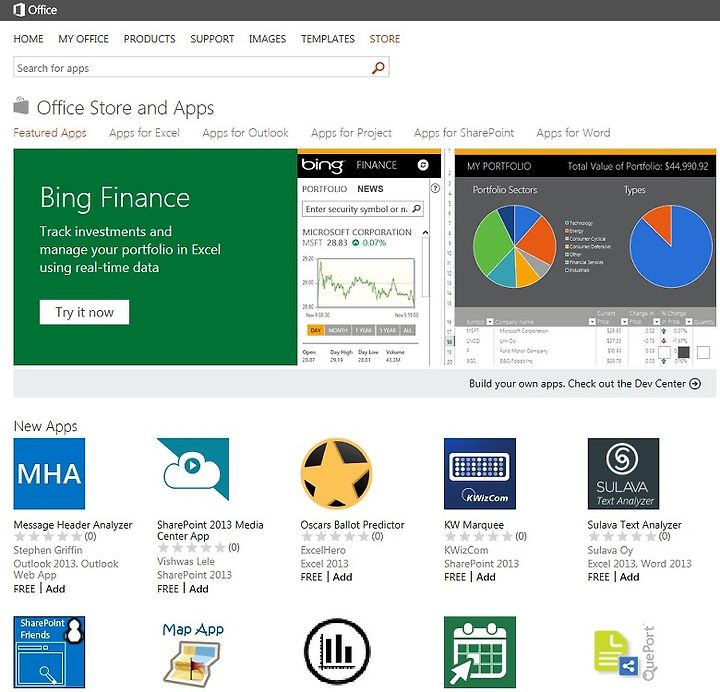Go to HOME menu
Image resolution: width=720 pixels, height=692 pixels.
(x=28, y=39)
